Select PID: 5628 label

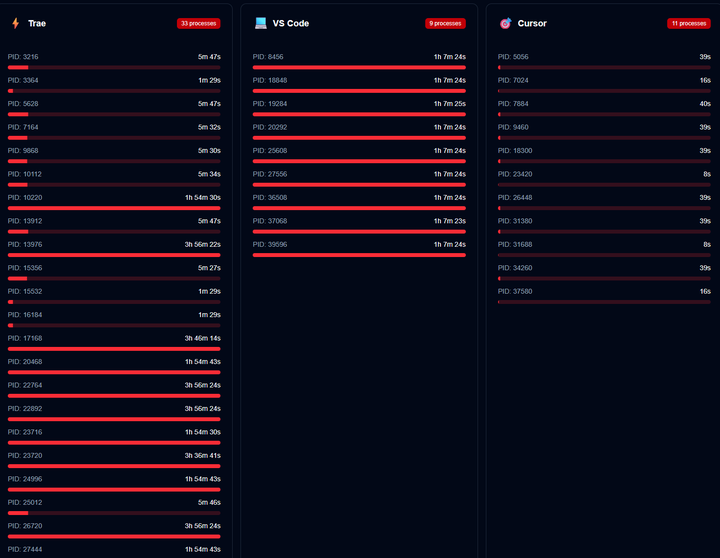pos(23,104)
